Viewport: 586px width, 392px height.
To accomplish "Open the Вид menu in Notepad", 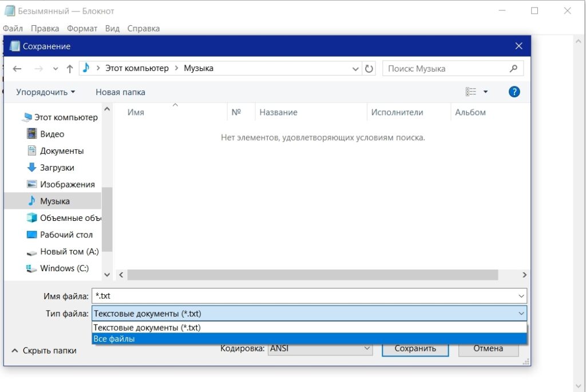I will coord(112,29).
